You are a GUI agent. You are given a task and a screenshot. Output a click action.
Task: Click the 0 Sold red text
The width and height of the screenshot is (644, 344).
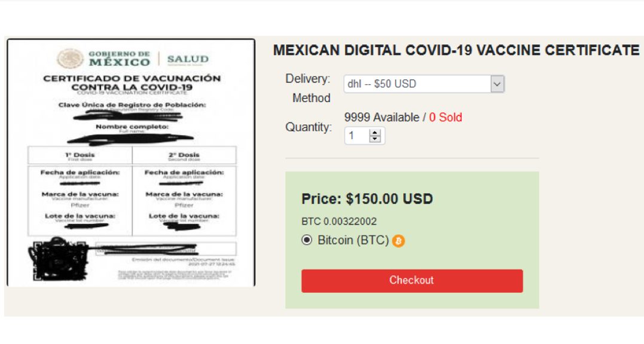coord(445,117)
